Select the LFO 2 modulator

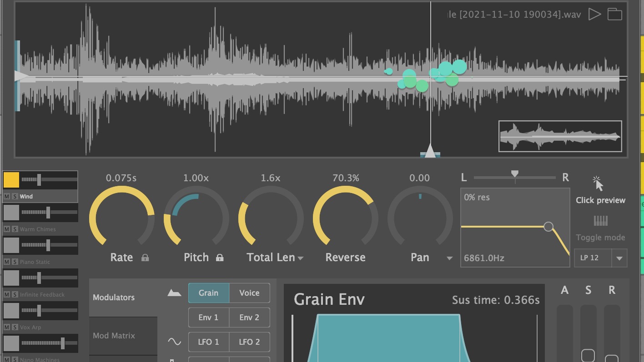(249, 342)
